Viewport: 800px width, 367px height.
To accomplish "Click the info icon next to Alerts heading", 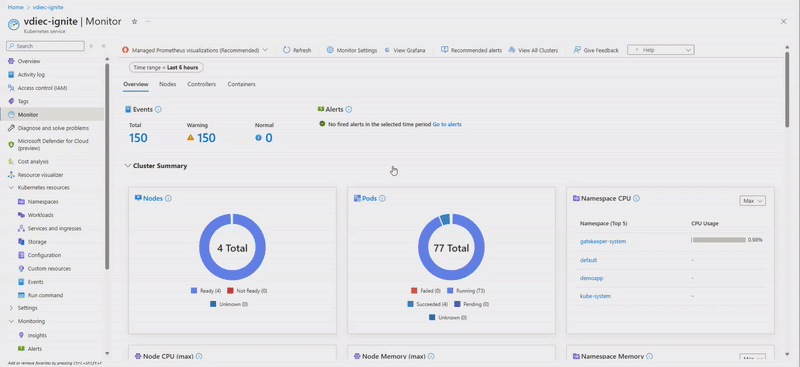I will 348,109.
